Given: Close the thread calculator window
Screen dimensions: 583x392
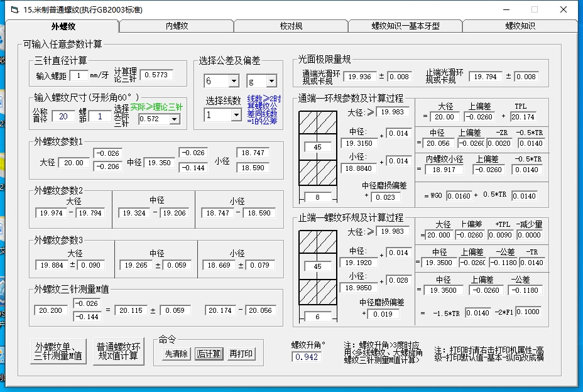Looking at the screenshot, I should [564, 9].
